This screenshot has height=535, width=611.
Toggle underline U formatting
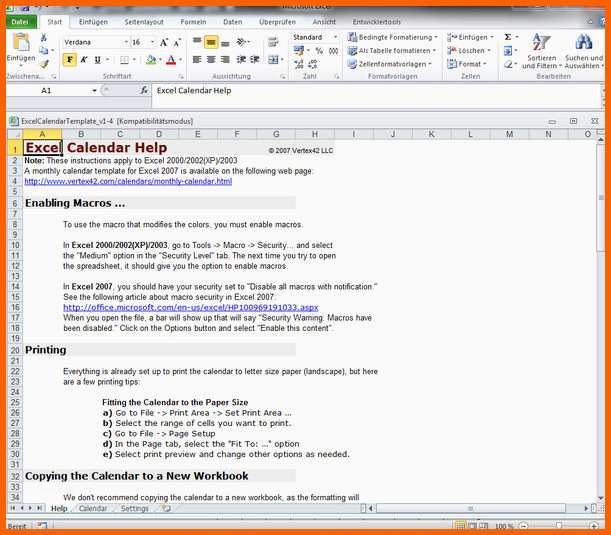coord(97,60)
